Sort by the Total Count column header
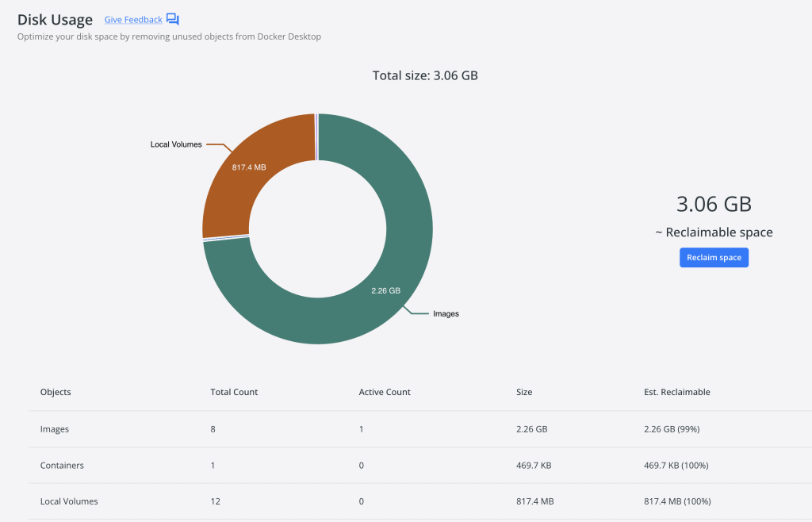 pyautogui.click(x=234, y=392)
